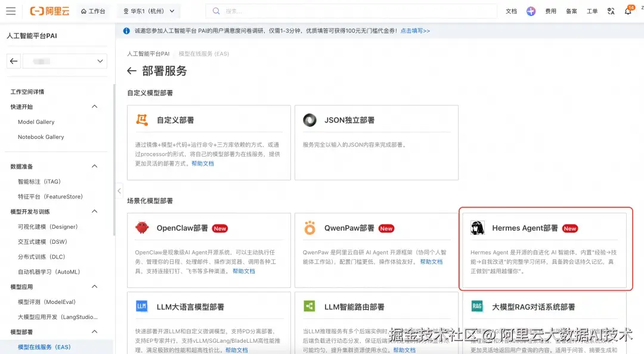Click the Alibaba Cloud logo
Viewport: 644px width, 354px height.
click(49, 11)
